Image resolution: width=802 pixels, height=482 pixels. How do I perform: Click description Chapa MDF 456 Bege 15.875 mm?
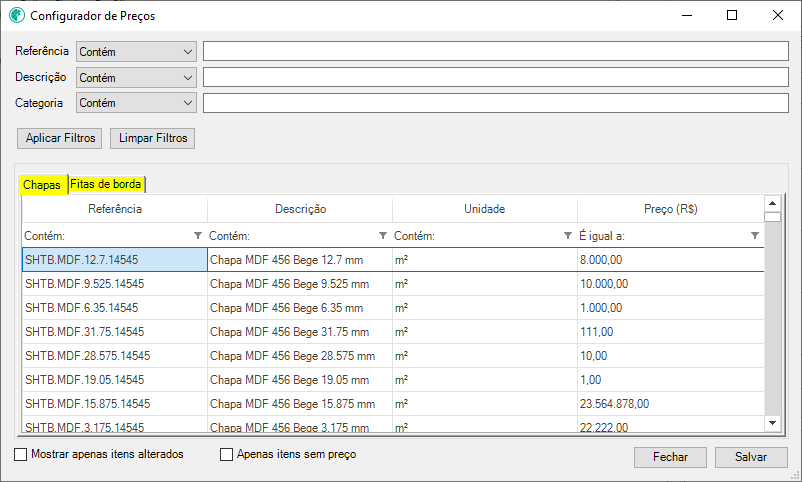click(300, 404)
